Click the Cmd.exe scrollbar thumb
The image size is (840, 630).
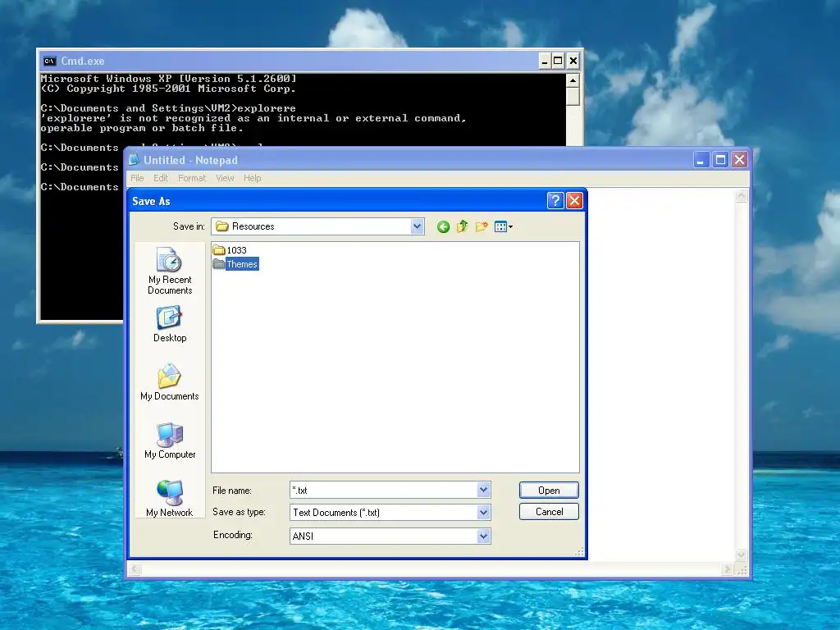573,97
